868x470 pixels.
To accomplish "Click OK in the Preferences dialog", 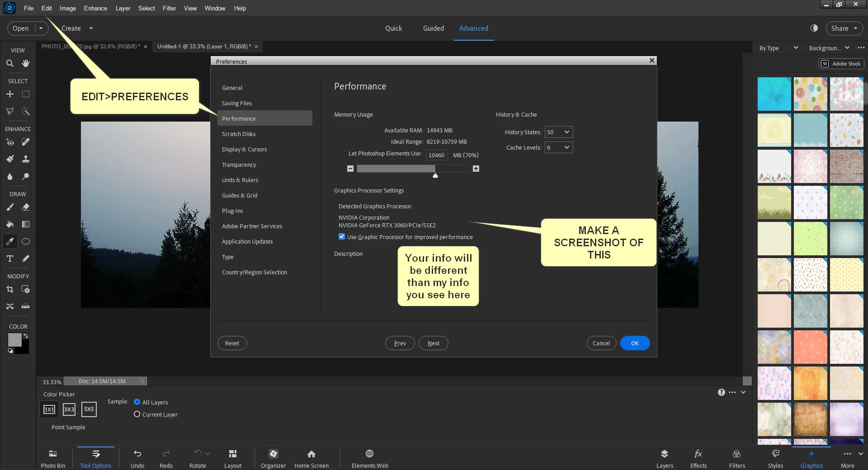I will [635, 343].
